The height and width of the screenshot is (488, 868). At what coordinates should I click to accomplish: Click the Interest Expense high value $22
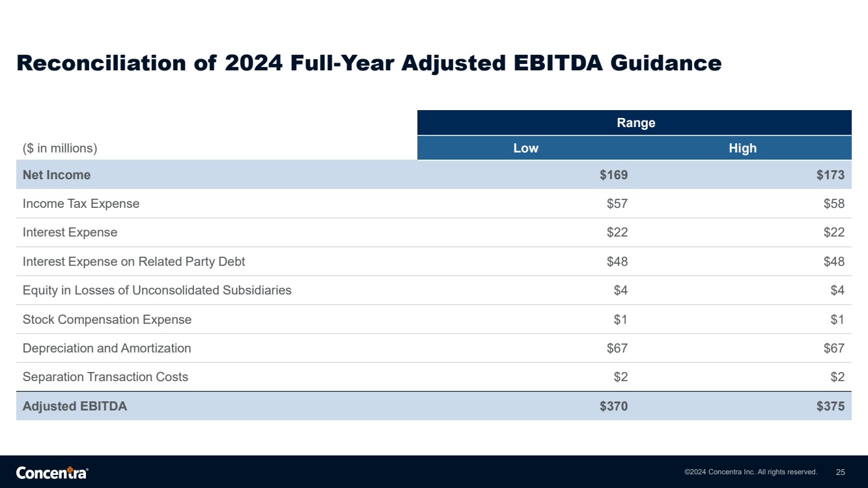[x=834, y=233]
